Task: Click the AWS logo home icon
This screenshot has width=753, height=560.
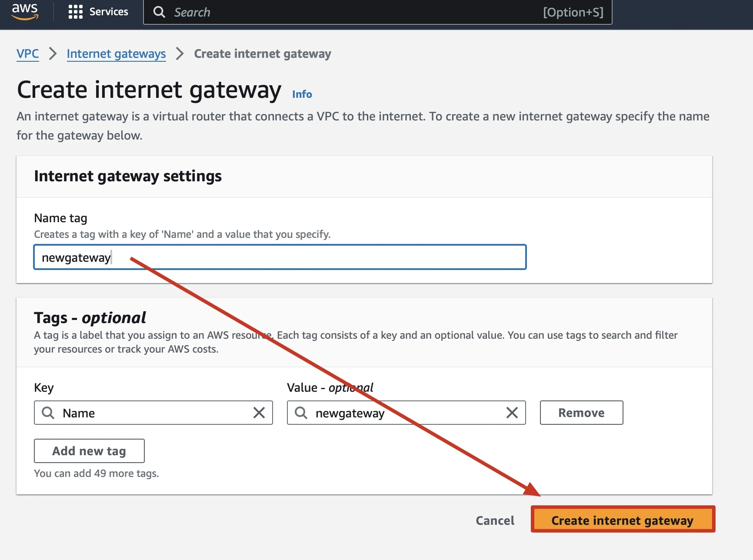Action: pos(25,12)
